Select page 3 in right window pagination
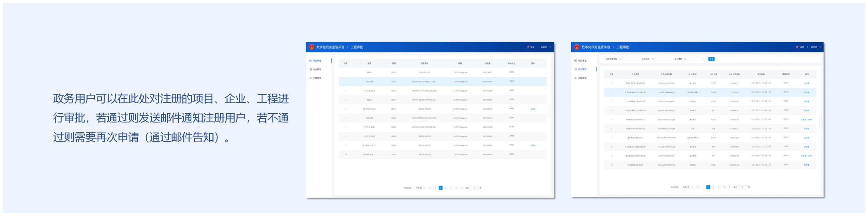This screenshot has height=216, width=868. (x=714, y=187)
